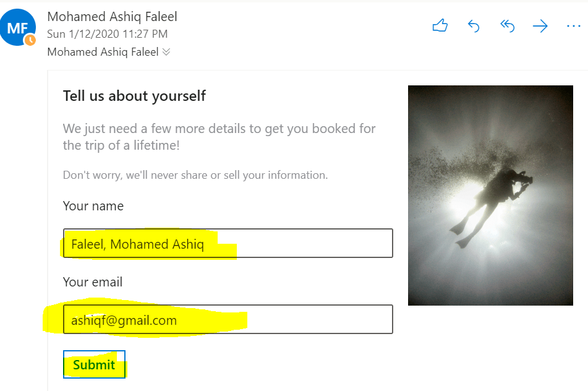588x391 pixels.
Task: Forward this email using the right-arrow icon
Action: (540, 26)
